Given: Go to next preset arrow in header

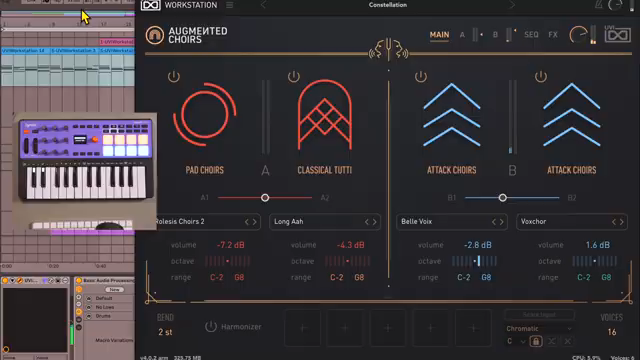Looking at the screenshot, I should click(x=511, y=5).
